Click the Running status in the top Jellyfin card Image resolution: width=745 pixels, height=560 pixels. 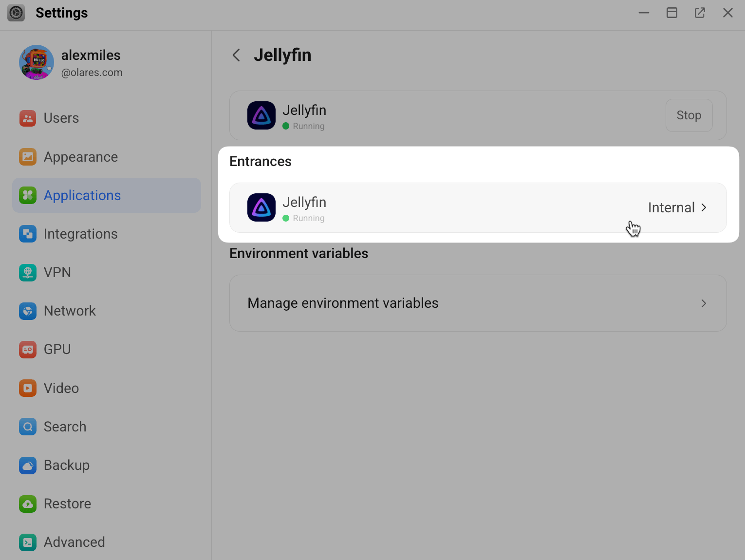click(304, 126)
